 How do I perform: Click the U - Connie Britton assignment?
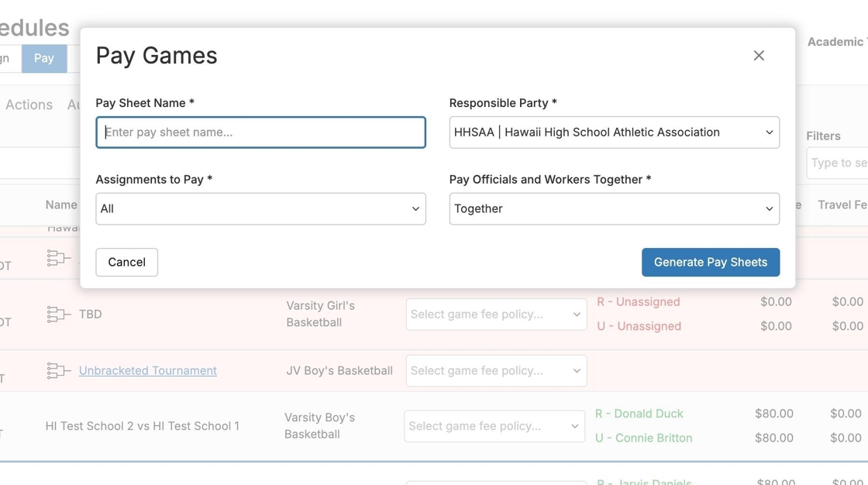(643, 439)
